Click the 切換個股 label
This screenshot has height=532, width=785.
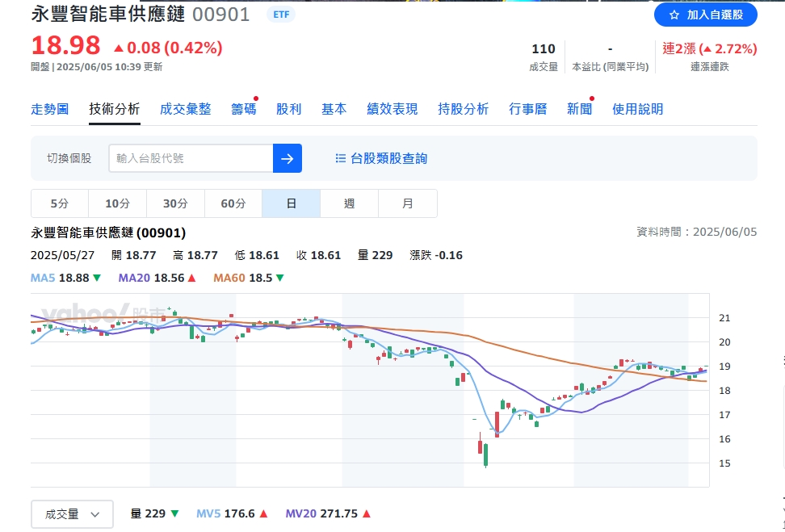(x=69, y=158)
